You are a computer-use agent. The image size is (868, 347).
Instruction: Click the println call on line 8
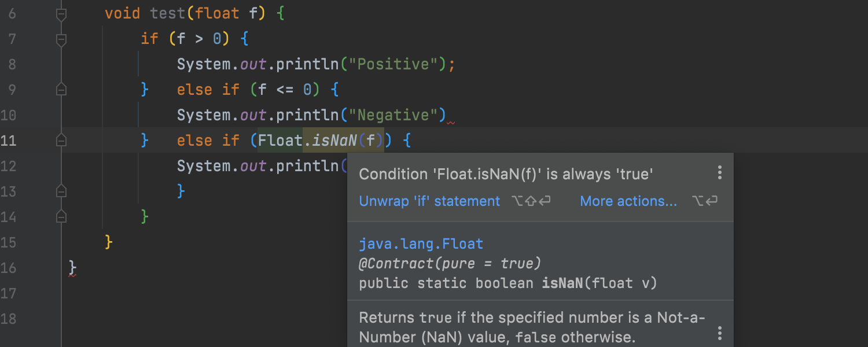coord(307,64)
